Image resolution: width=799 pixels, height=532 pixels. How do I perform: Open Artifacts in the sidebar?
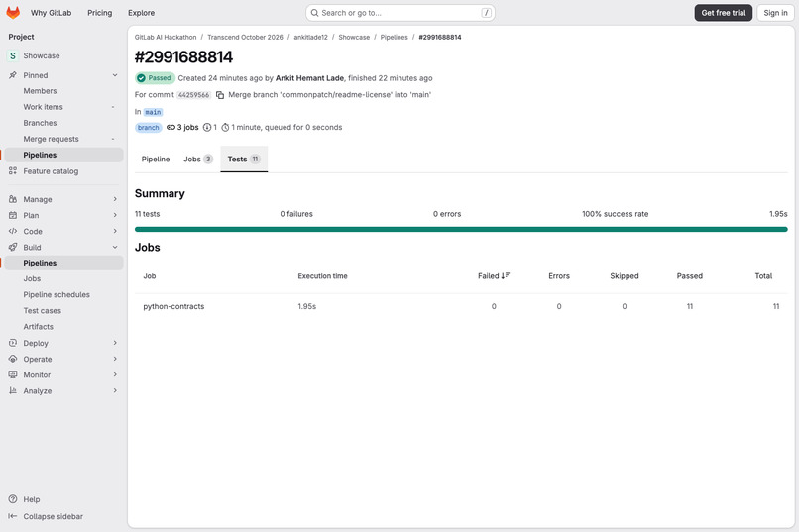(x=63, y=327)
